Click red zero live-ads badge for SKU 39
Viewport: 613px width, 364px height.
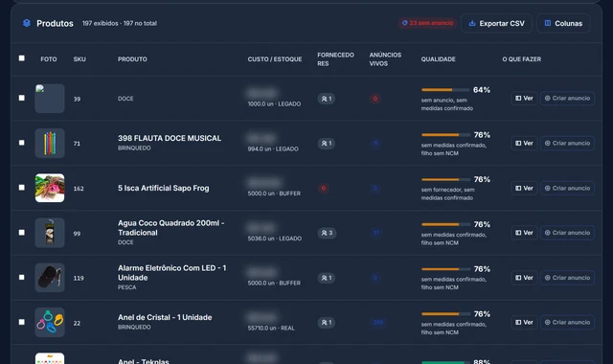click(x=375, y=99)
